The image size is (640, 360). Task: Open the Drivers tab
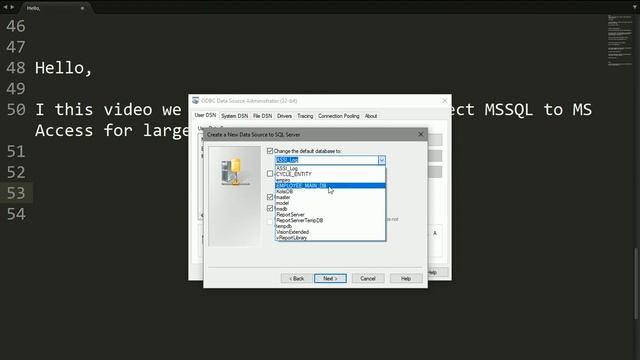pos(284,116)
